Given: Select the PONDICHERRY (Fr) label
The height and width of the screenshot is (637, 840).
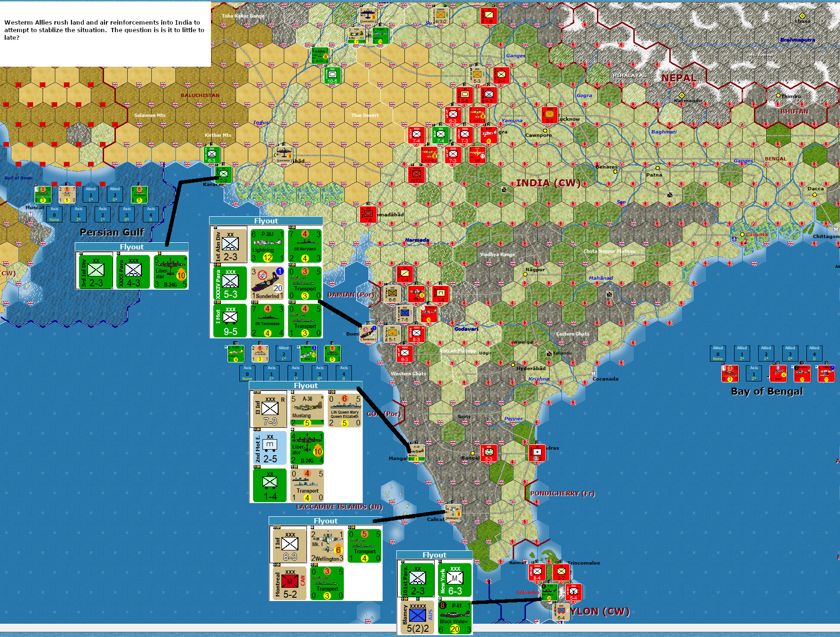Looking at the screenshot, I should coord(562,493).
